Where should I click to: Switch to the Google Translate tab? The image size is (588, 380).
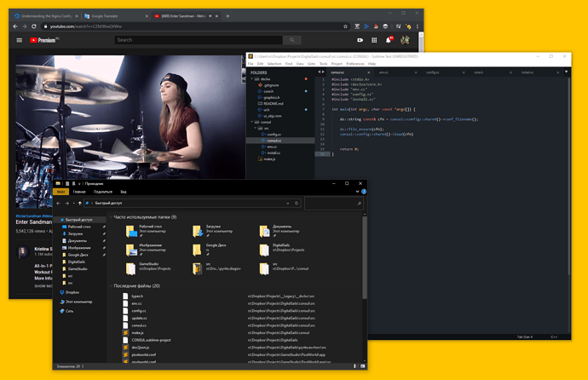point(116,16)
